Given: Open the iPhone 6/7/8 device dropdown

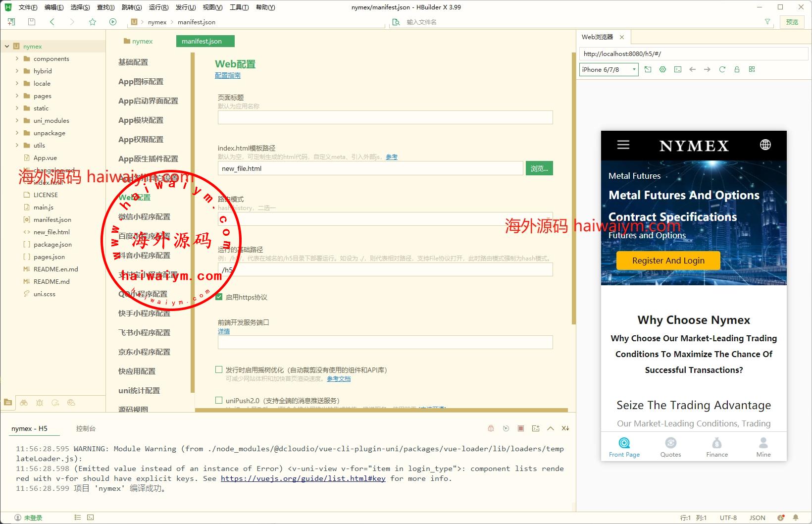Looking at the screenshot, I should 609,69.
